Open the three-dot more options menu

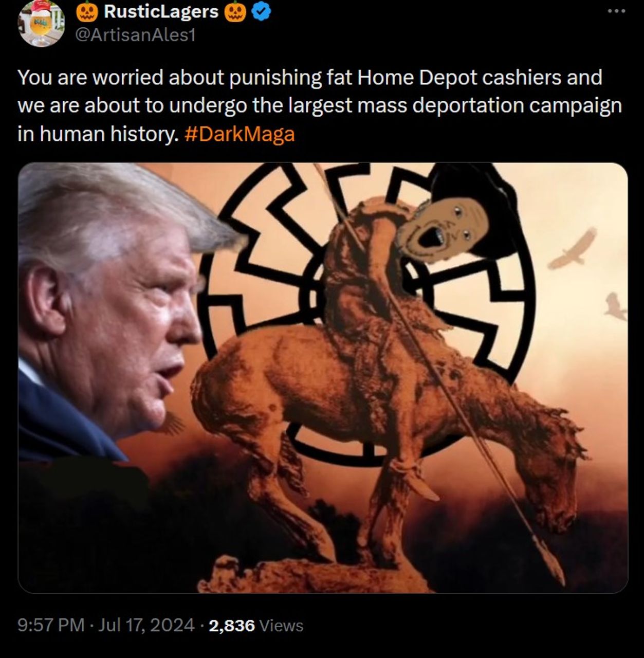point(616,11)
